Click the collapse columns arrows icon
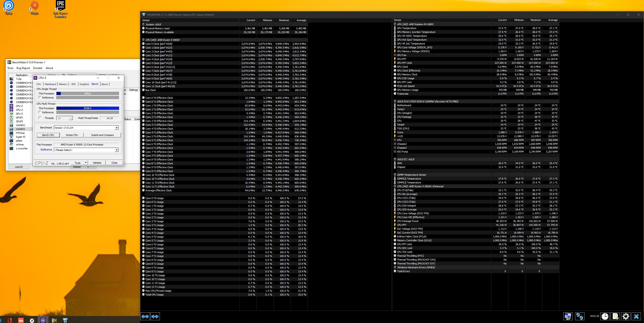Image resolution: width=644 pixels, height=323 pixels. pos(155,316)
